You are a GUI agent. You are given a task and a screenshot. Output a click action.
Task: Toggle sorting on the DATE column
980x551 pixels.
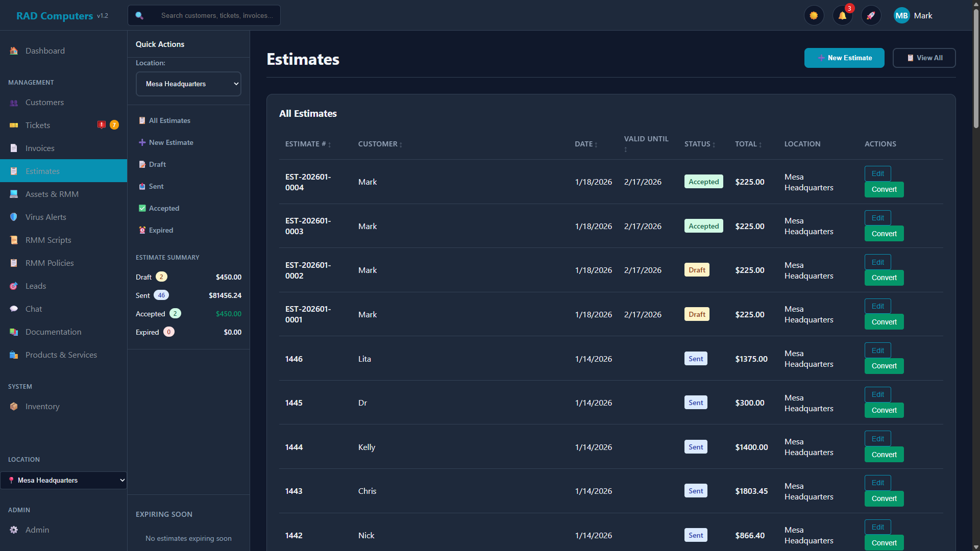click(585, 144)
